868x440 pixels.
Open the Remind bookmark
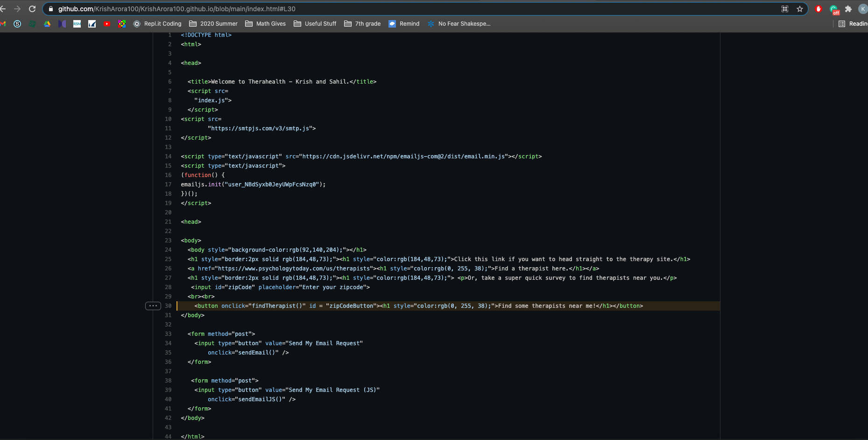(x=404, y=24)
